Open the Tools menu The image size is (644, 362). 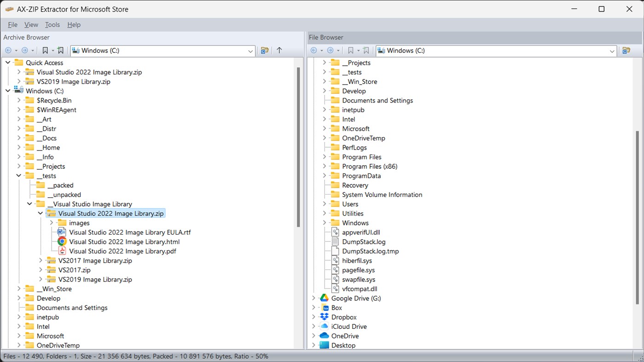pyautogui.click(x=52, y=24)
